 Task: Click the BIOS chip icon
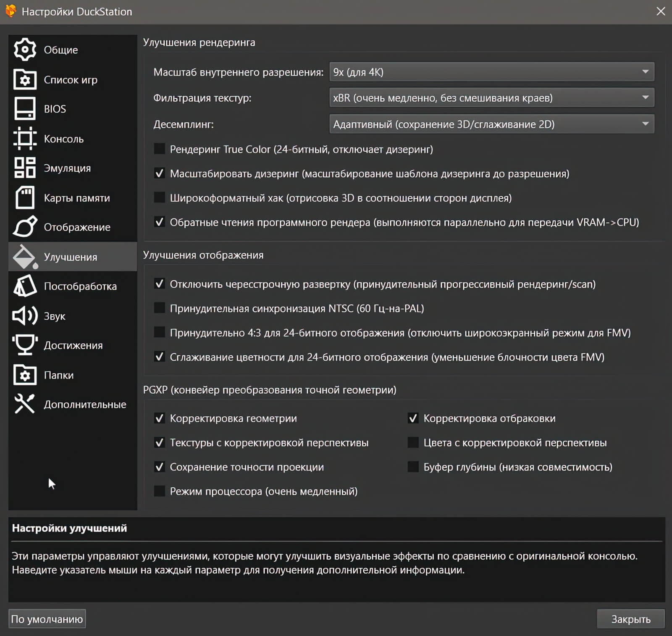point(25,109)
